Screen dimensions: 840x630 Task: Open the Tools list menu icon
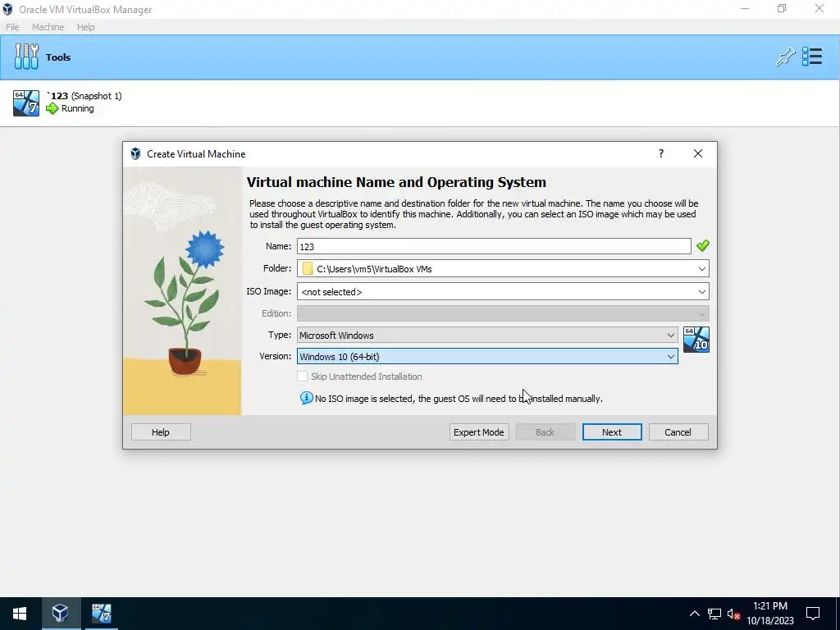coord(812,57)
